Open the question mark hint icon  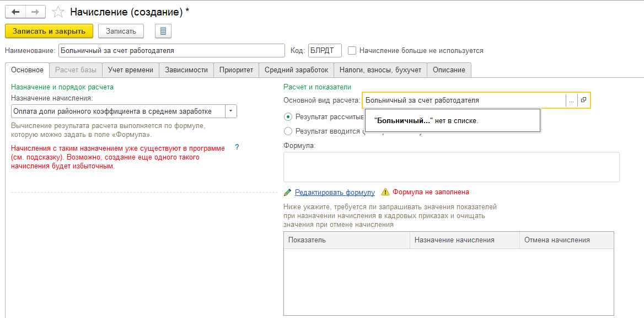click(237, 147)
